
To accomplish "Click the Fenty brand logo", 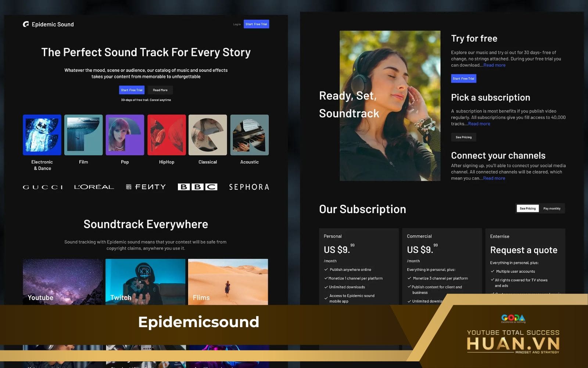I will click(x=146, y=187).
